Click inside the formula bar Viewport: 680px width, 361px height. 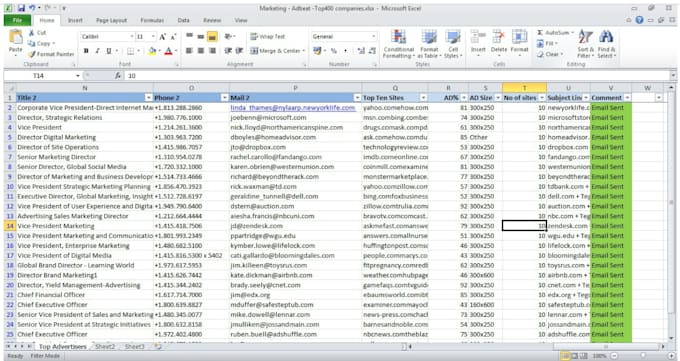coord(397,76)
